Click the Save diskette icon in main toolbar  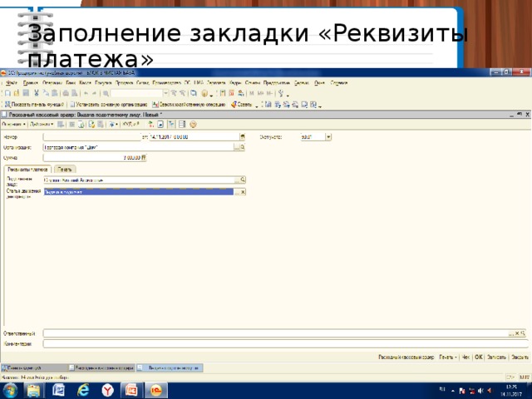26,93
